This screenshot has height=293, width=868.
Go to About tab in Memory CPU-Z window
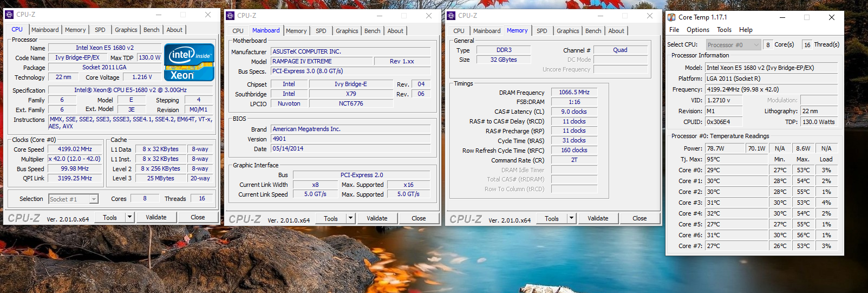point(616,31)
